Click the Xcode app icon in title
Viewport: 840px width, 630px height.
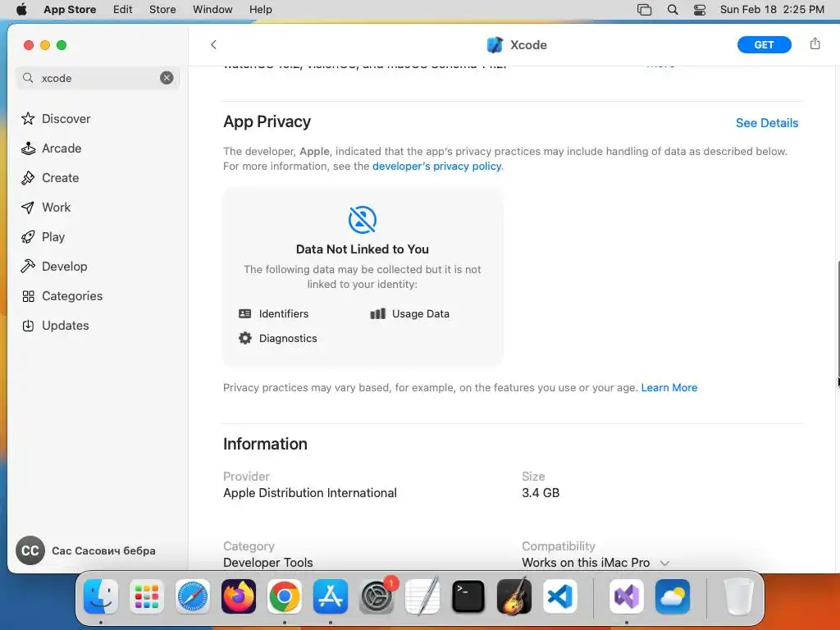tap(495, 45)
